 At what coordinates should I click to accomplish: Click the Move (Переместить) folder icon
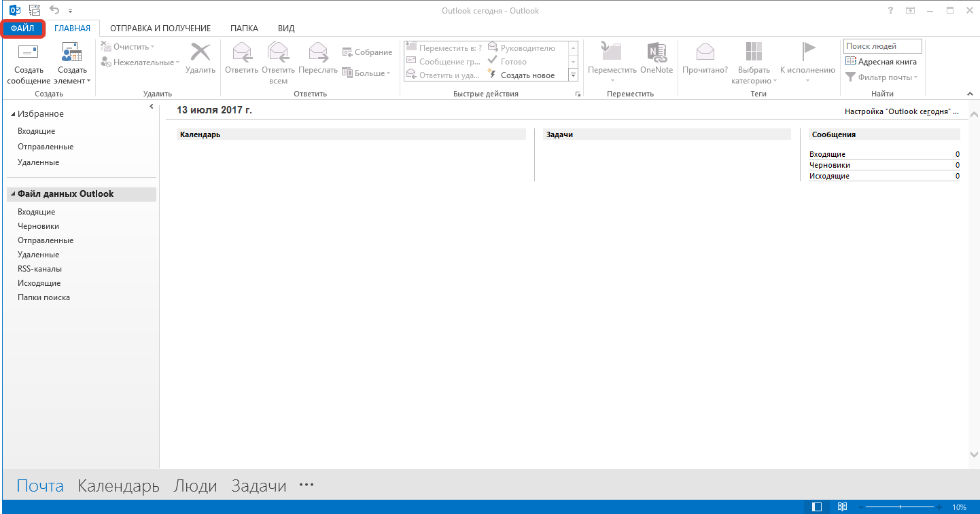[612, 52]
